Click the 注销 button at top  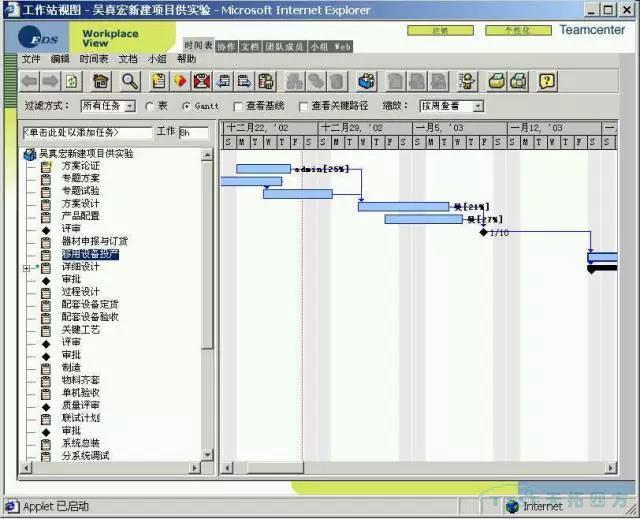[440, 31]
